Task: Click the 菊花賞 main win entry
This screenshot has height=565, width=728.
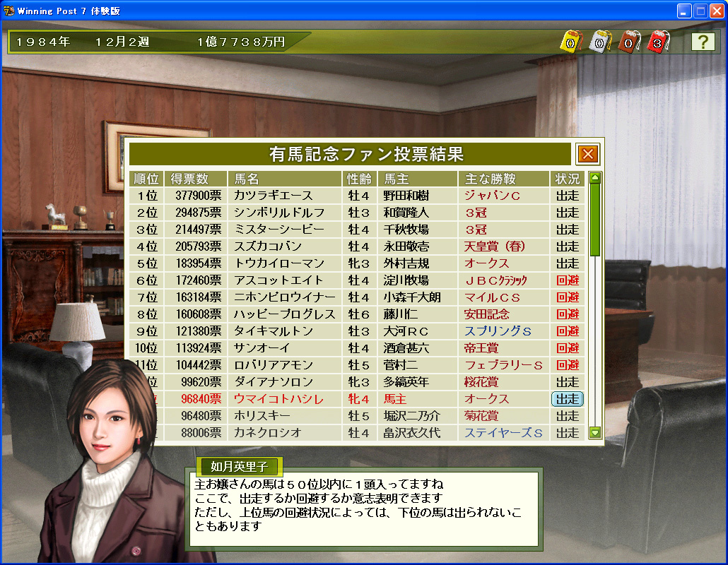Action: (481, 416)
